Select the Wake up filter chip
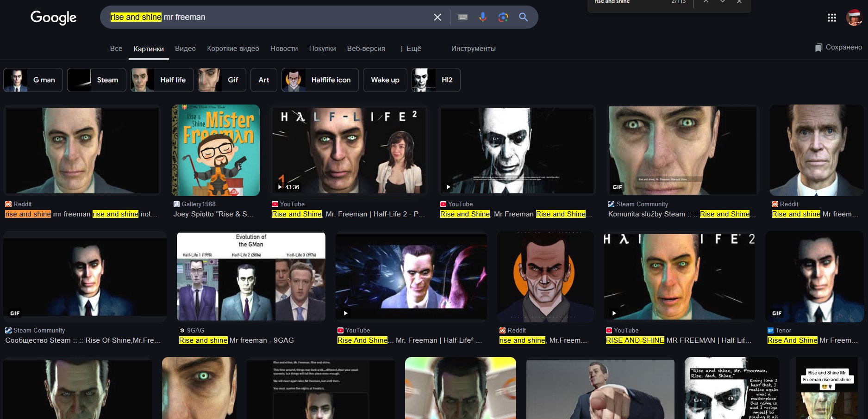 385,80
